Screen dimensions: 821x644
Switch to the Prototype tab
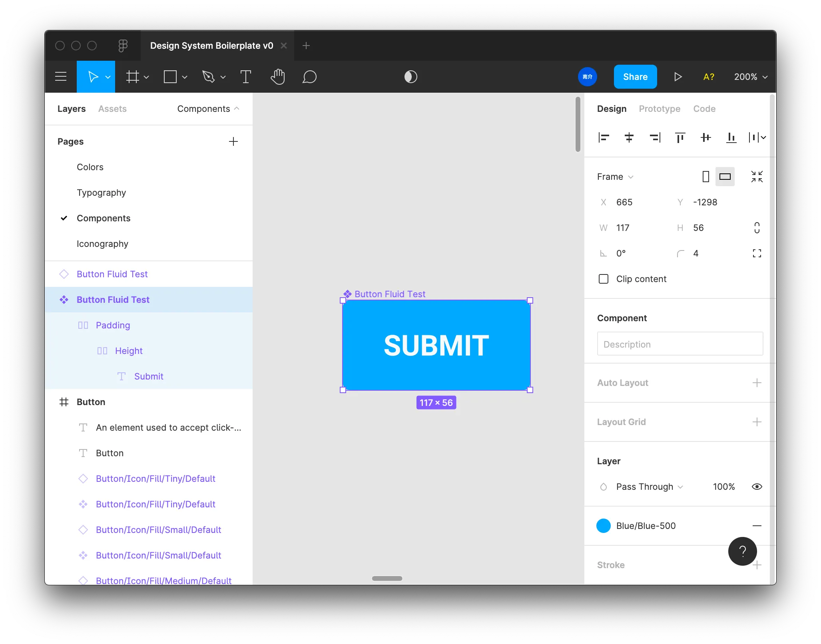(x=660, y=109)
